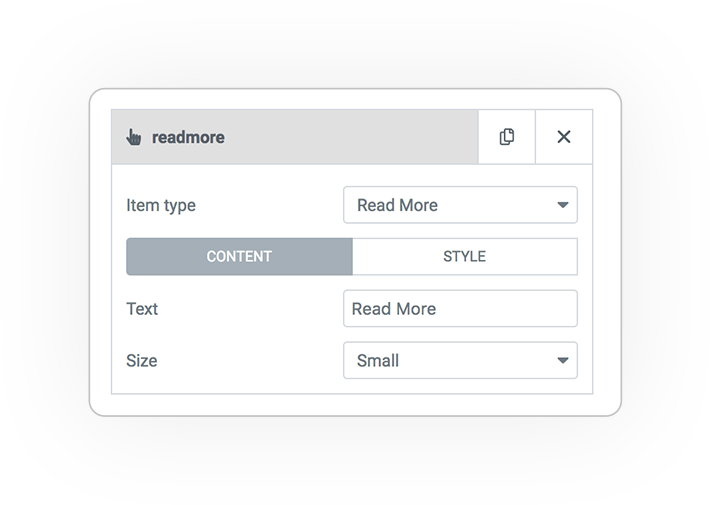Focus the Text input field
The image size is (710, 505).
460,308
